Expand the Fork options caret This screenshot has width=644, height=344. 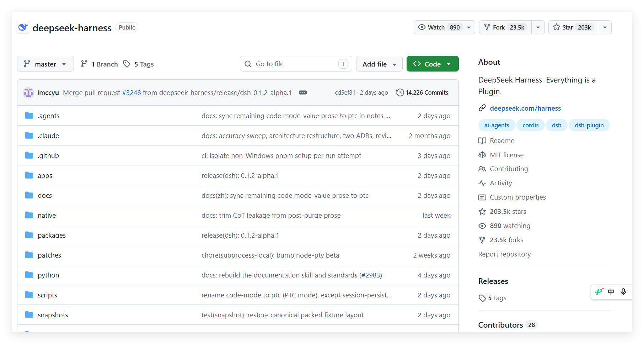tap(538, 27)
